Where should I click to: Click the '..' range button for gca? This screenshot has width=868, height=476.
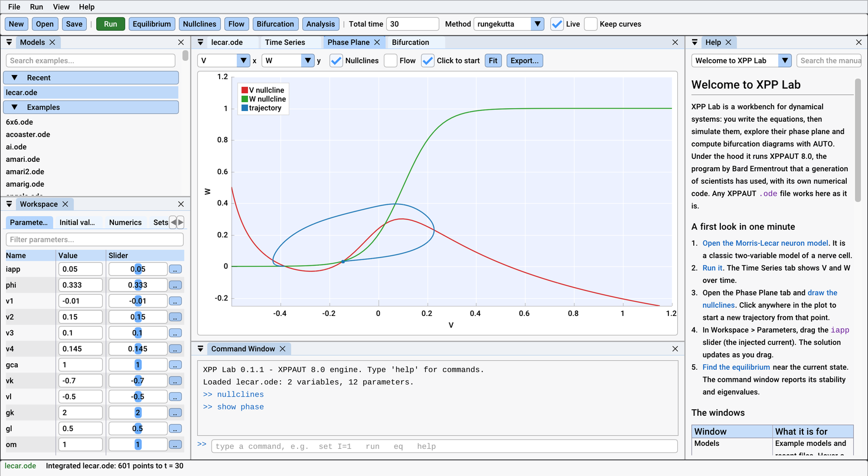(175, 365)
